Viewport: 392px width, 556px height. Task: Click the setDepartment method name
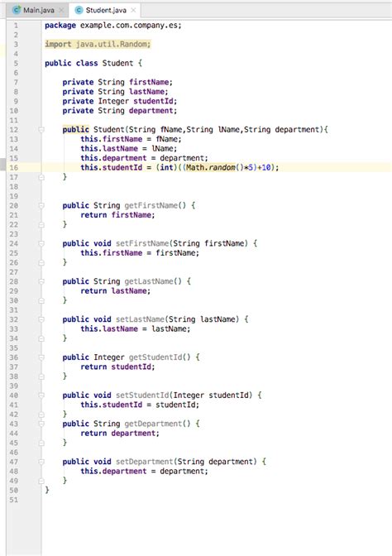tap(144, 462)
